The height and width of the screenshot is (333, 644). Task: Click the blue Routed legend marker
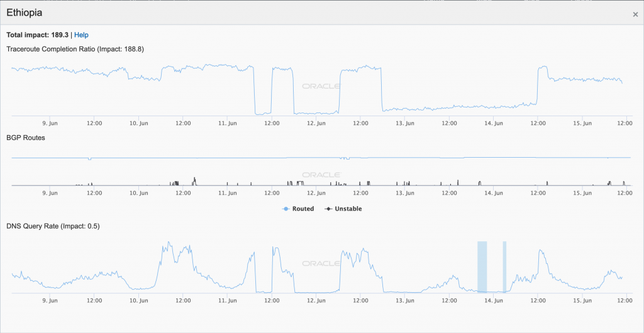coord(286,209)
